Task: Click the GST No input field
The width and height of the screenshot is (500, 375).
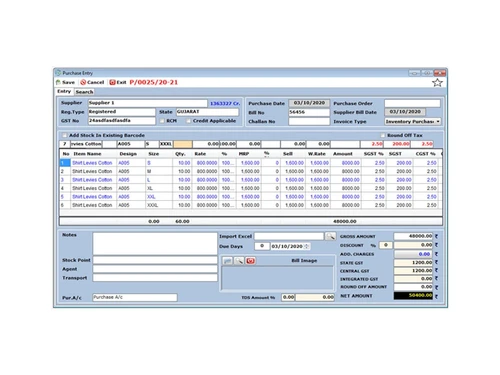Action: coord(122,121)
